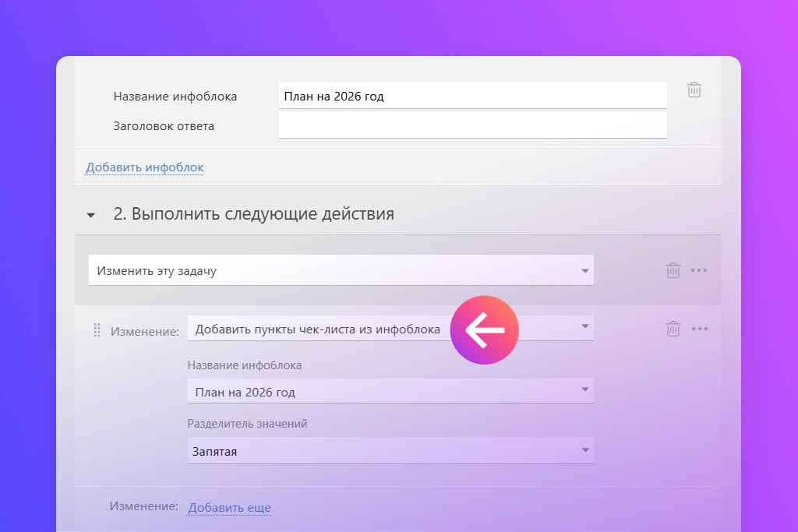The width and height of the screenshot is (798, 532).
Task: Click trash icon beside "Изменить эту задачу"
Action: click(x=673, y=270)
